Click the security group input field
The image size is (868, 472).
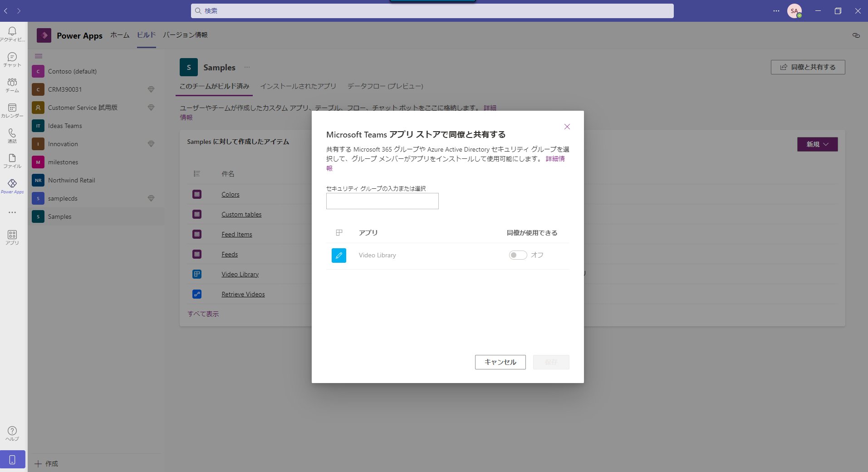[x=383, y=201]
